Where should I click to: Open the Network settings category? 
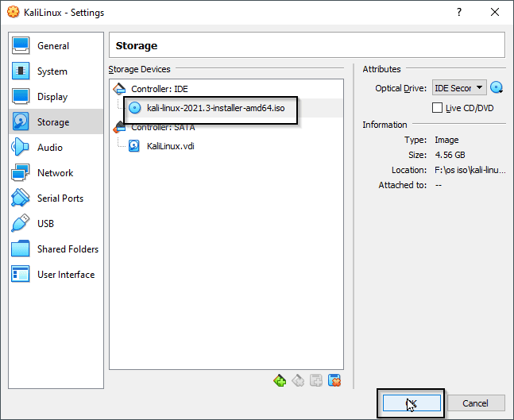click(56, 172)
